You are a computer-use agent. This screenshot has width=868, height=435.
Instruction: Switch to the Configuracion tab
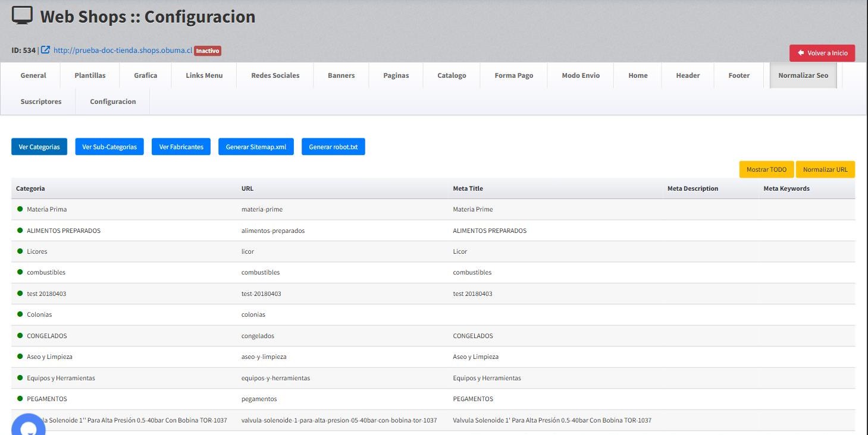[113, 102]
